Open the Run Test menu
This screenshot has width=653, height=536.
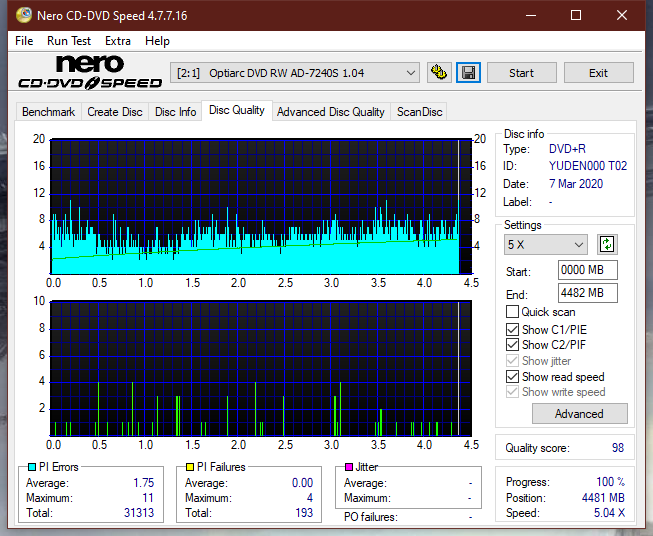pyautogui.click(x=69, y=41)
